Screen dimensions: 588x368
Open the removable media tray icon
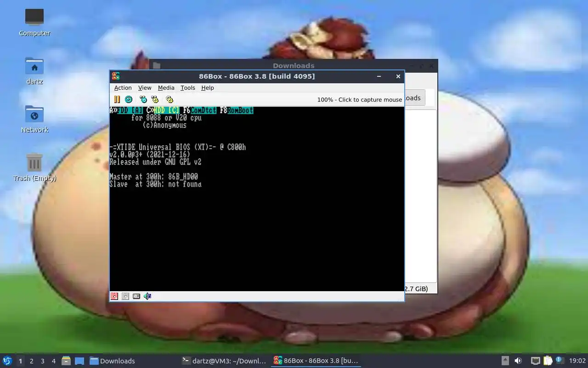505,361
